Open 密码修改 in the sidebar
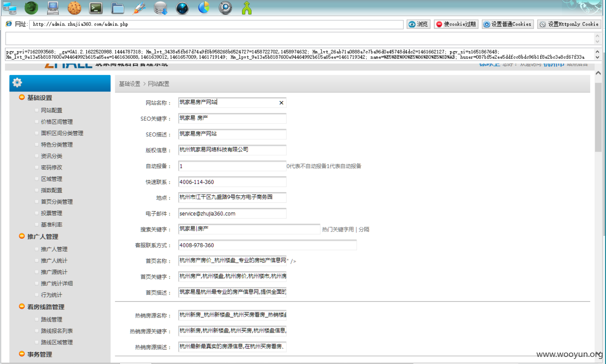Image resolution: width=606 pixels, height=364 pixels. click(x=52, y=167)
